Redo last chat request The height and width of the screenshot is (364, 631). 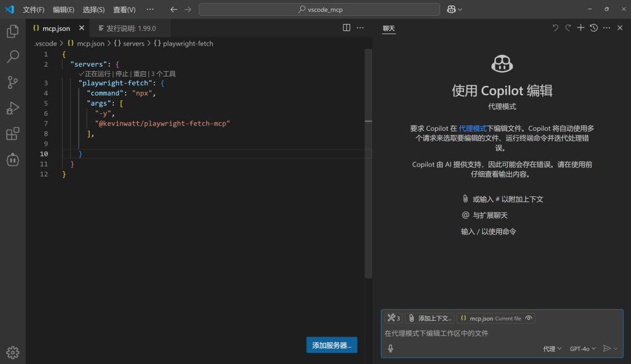pos(568,27)
